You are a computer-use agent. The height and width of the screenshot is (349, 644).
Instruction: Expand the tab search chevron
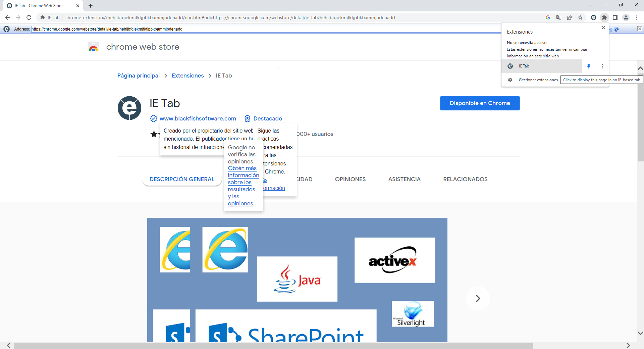pos(590,5)
